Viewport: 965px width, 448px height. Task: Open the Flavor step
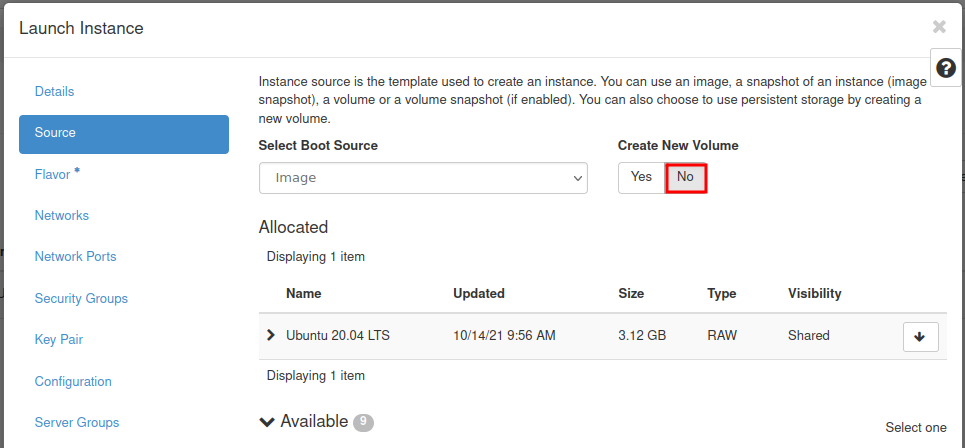tap(53, 175)
